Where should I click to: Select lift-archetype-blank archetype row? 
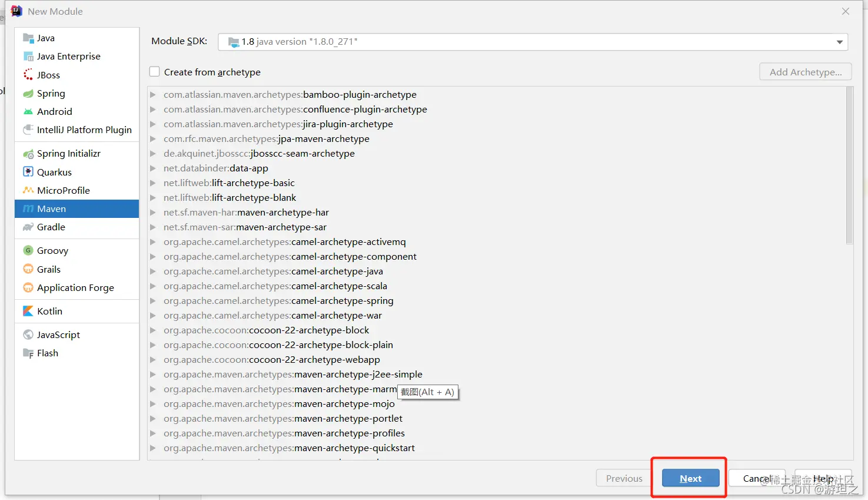pyautogui.click(x=497, y=198)
